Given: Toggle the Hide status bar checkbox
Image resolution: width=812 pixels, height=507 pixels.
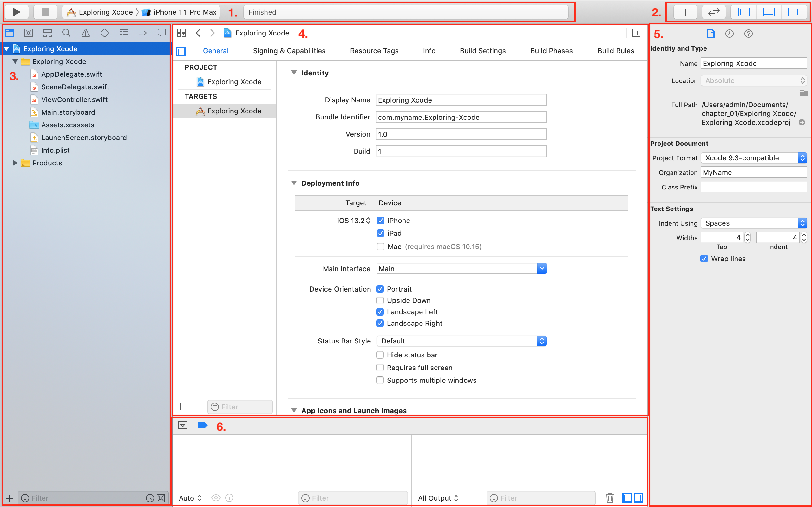Looking at the screenshot, I should 379,355.
